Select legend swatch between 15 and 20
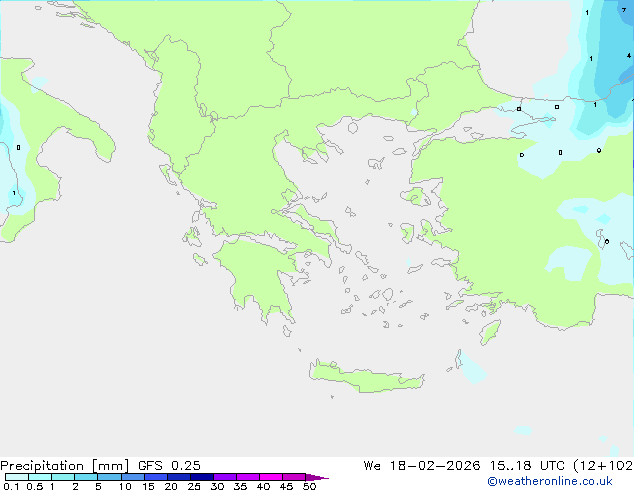This screenshot has width=634, height=490. (155, 477)
